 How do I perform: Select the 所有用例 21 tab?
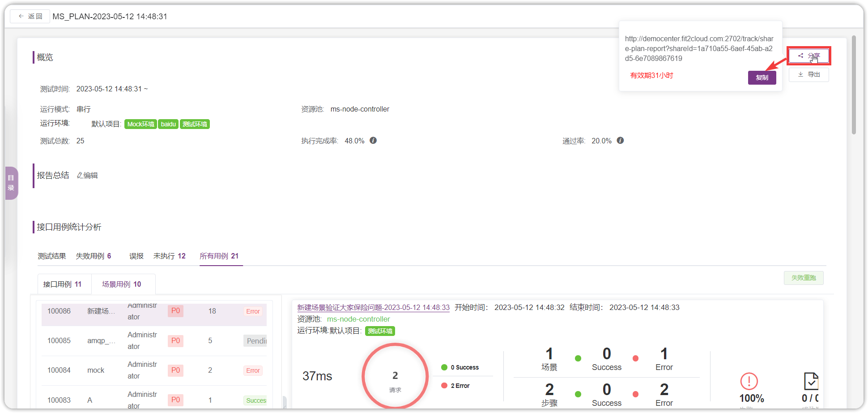pos(219,256)
